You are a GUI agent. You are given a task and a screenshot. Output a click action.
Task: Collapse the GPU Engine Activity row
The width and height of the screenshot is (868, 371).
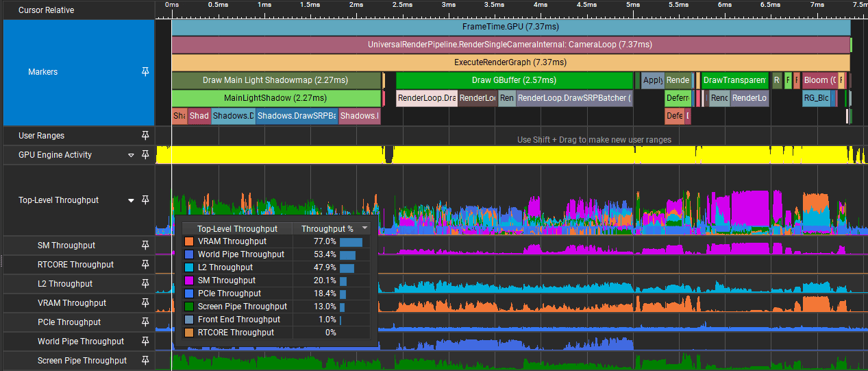click(132, 156)
